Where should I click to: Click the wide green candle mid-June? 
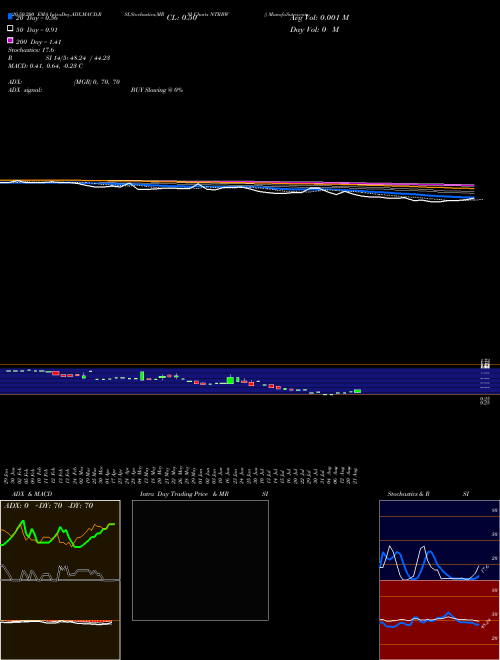click(x=230, y=380)
